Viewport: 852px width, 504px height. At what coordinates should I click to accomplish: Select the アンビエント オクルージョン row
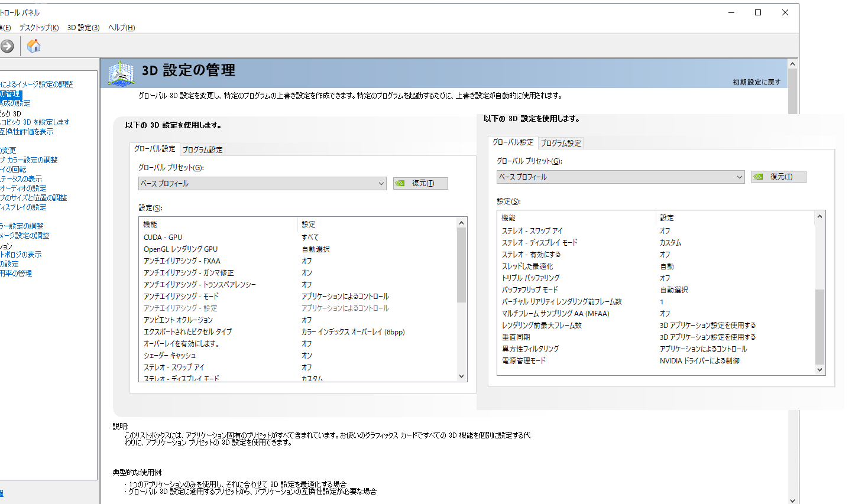click(298, 320)
